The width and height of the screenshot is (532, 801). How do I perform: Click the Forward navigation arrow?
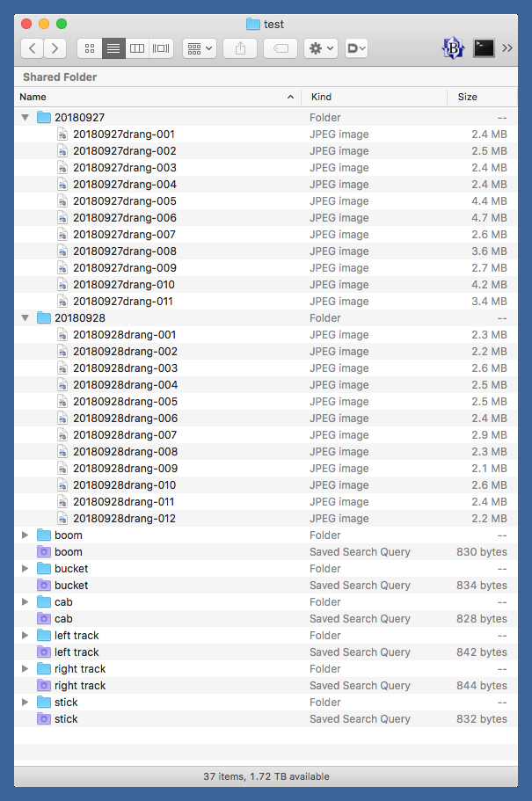click(x=55, y=49)
